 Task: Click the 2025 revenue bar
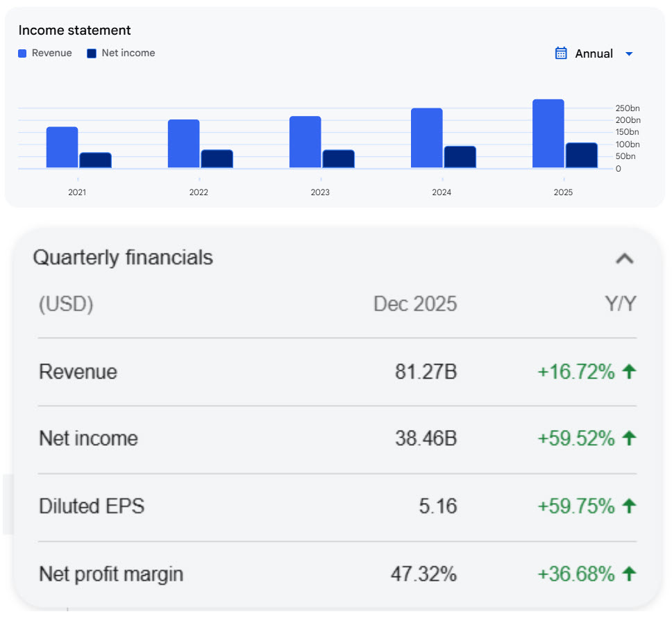click(x=548, y=133)
